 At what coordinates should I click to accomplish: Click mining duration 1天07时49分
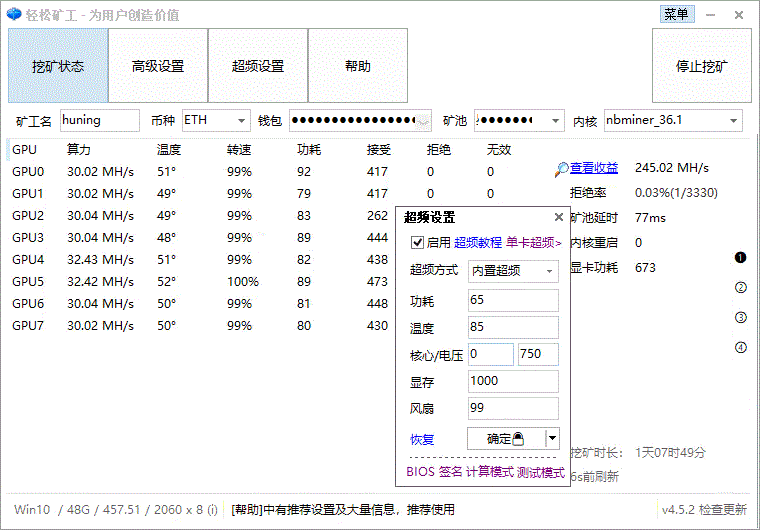point(670,453)
